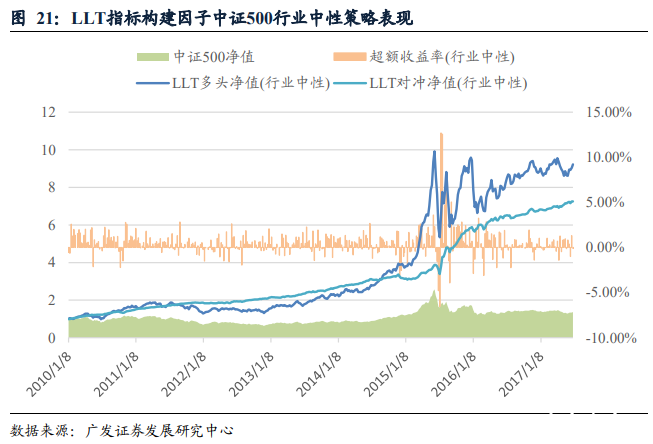Click date label '2011/1/8'
Image resolution: width=653 pixels, height=444 pixels.
point(117,376)
